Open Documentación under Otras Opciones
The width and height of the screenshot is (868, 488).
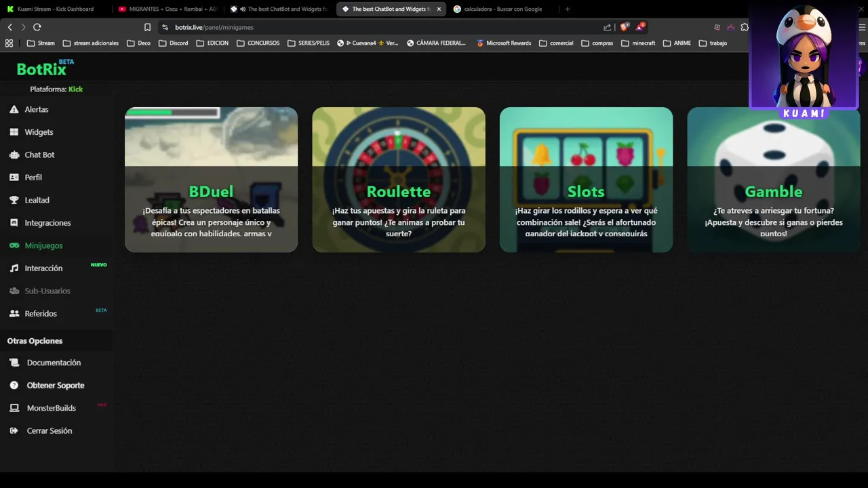click(54, 363)
